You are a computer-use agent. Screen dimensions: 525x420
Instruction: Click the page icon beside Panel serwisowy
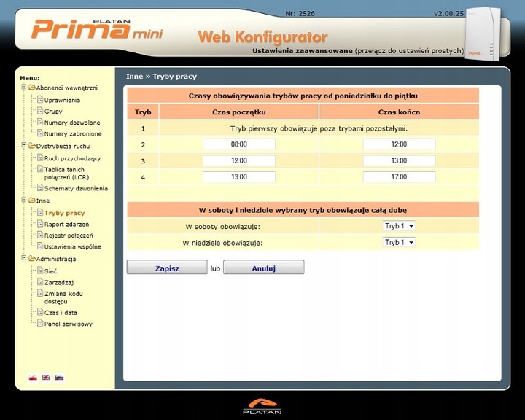[40, 323]
